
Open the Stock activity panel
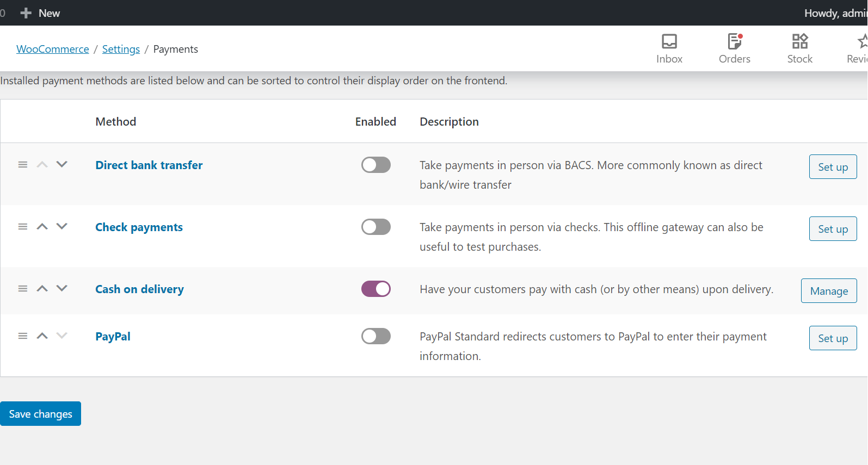point(799,48)
